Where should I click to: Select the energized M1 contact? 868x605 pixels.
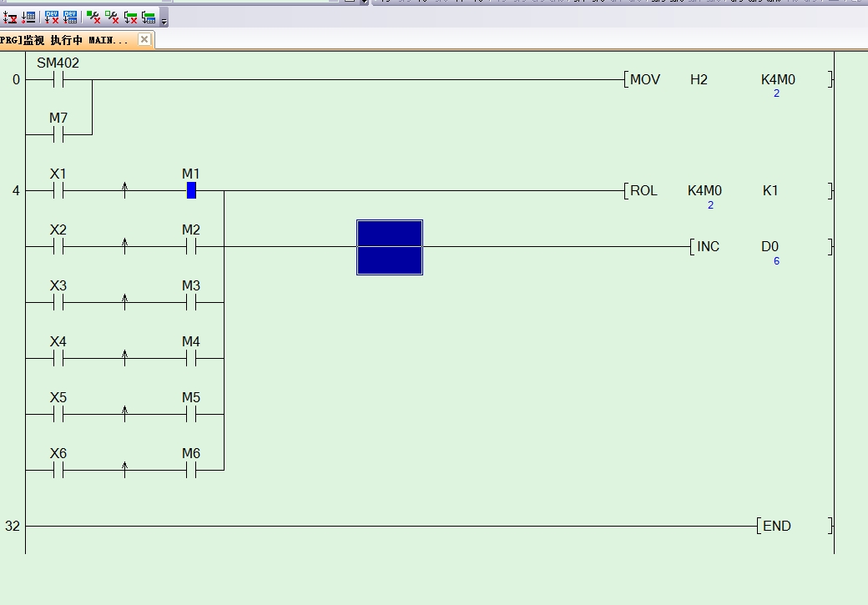pyautogui.click(x=191, y=191)
